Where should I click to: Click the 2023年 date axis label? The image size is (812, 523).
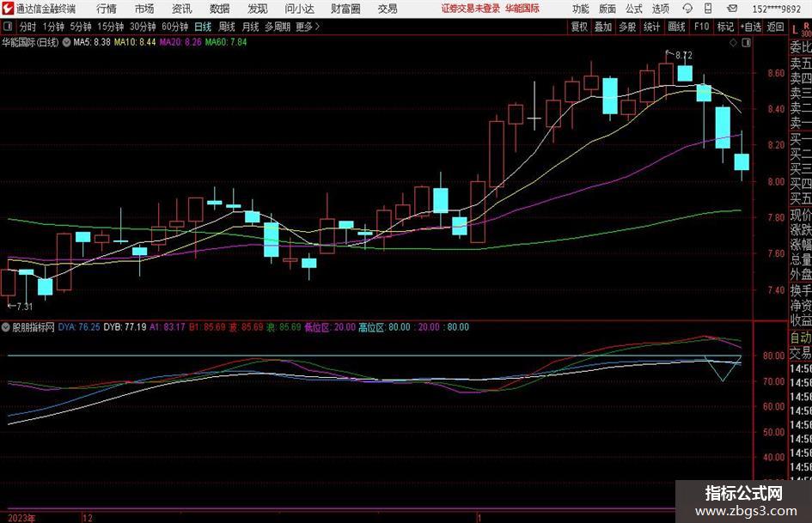pyautogui.click(x=21, y=518)
